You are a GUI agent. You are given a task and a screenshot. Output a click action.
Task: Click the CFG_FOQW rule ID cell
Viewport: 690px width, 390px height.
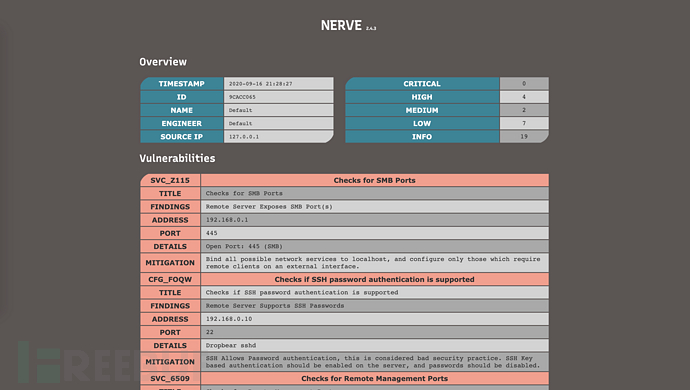(170, 279)
